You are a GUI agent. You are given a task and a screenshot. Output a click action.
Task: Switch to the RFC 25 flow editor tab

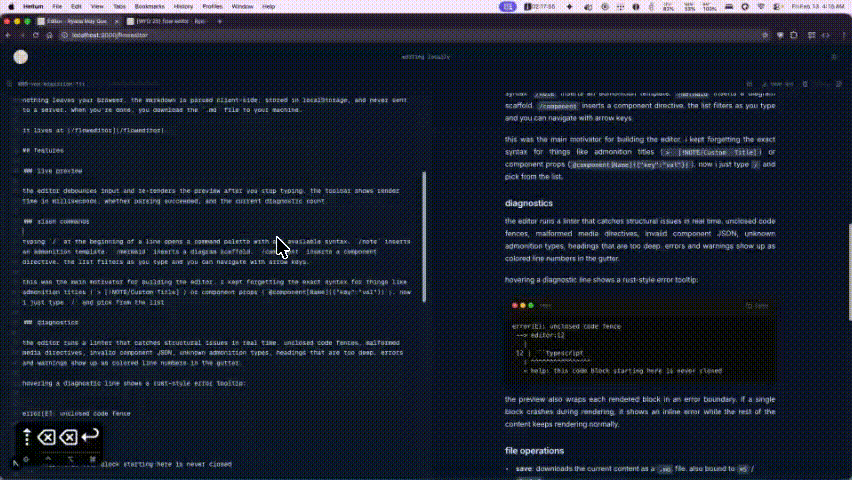pyautogui.click(x=167, y=21)
